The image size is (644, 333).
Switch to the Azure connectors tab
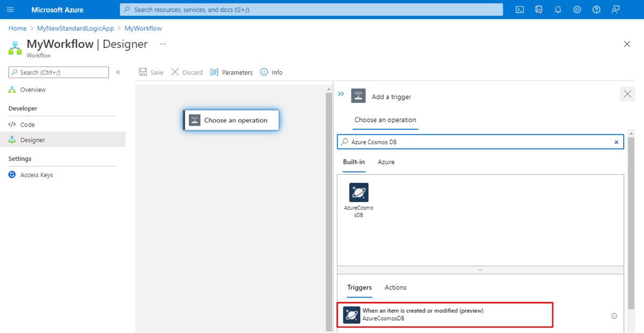pyautogui.click(x=386, y=162)
